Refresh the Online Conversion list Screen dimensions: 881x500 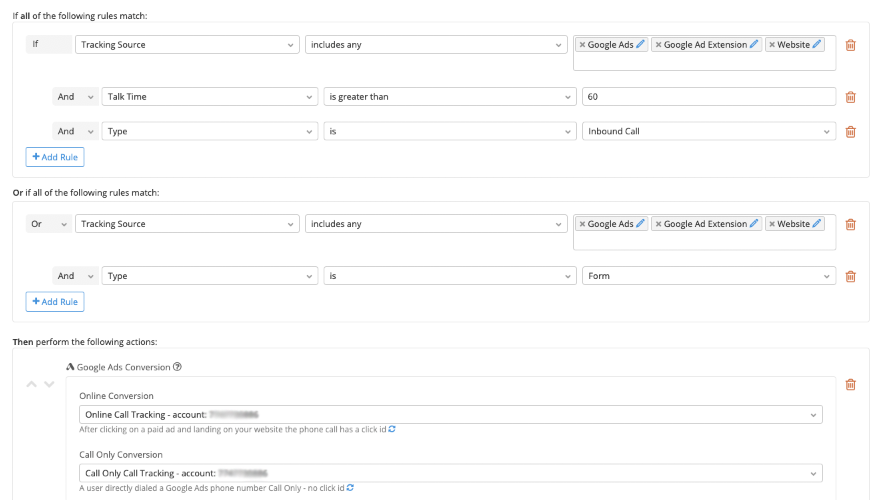click(392, 429)
